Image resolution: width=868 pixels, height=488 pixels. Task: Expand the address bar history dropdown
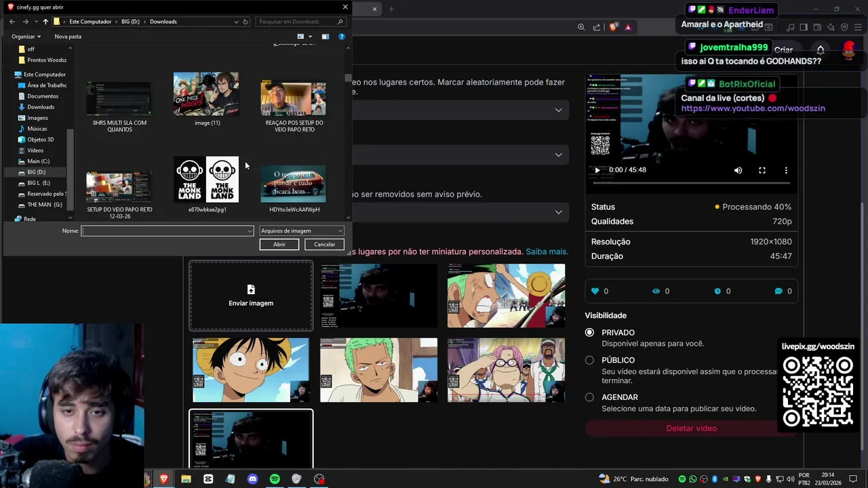pyautogui.click(x=236, y=22)
